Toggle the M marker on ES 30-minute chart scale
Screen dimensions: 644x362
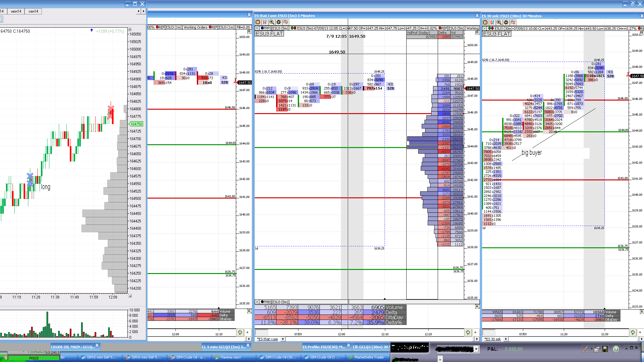[x=641, y=33]
